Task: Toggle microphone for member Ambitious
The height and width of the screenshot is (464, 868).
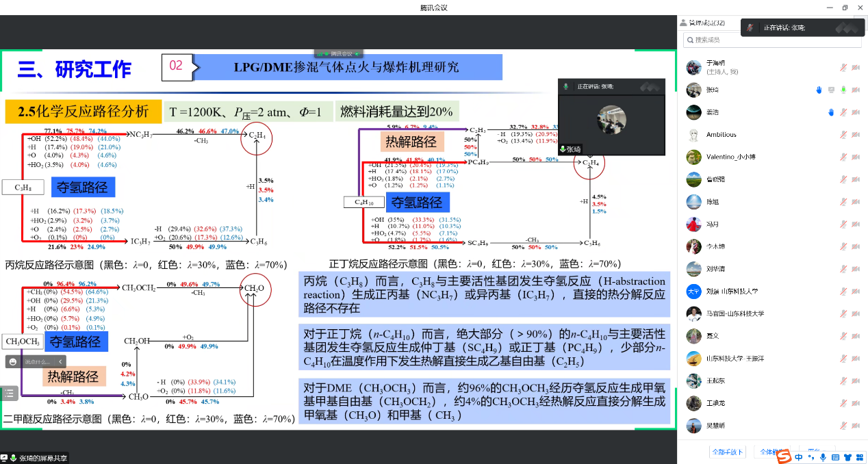Action: click(x=843, y=135)
